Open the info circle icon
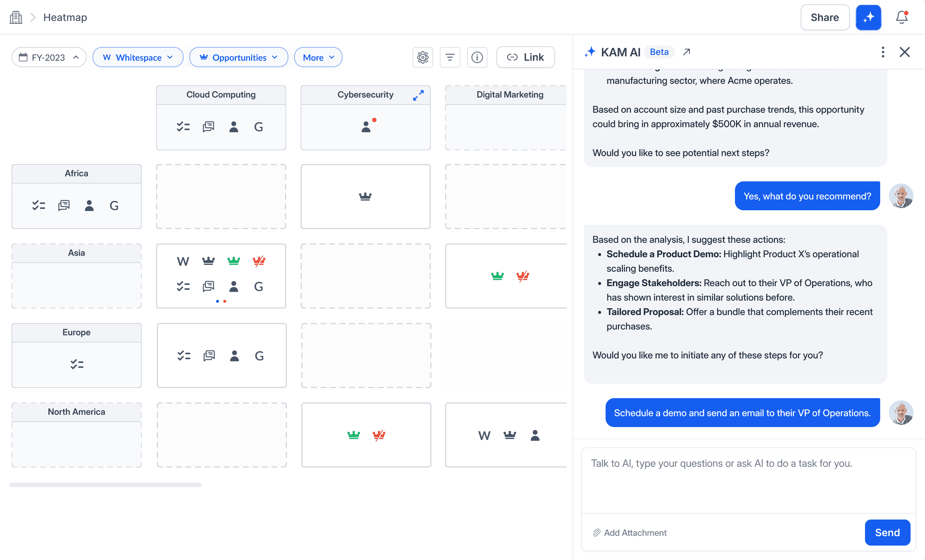 point(477,57)
